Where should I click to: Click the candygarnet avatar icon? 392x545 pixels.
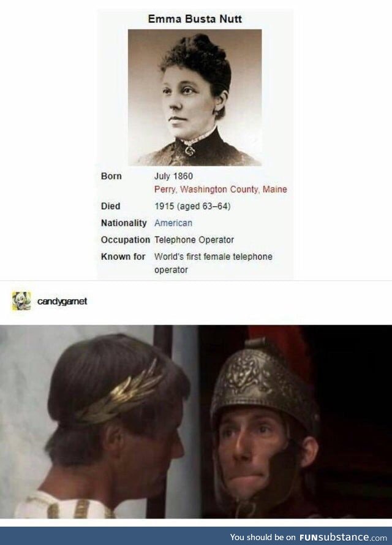coord(21,301)
